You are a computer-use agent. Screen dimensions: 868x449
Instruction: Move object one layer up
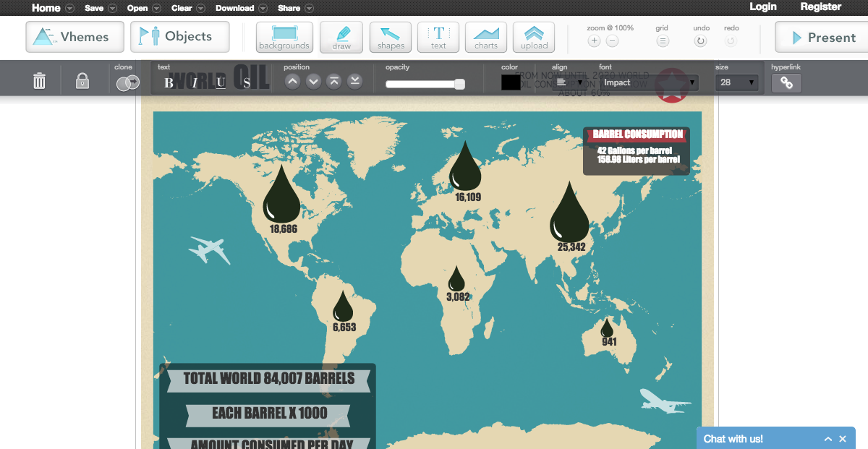292,81
